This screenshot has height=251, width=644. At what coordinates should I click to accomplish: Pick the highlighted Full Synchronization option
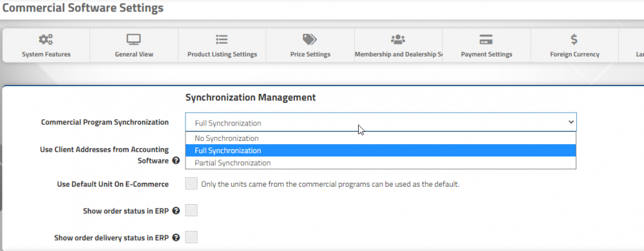[x=381, y=151]
